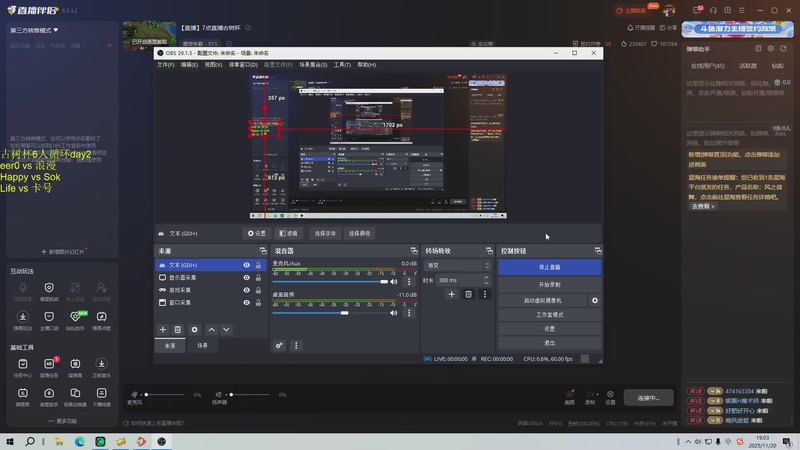Mute the 麦克风/Aux speaker icon

tap(394, 282)
